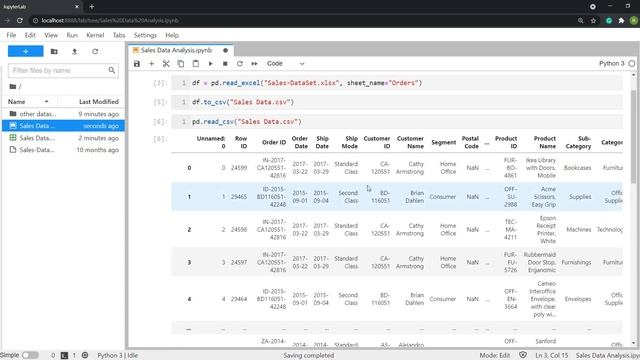The width and height of the screenshot is (640, 360).
Task: Open the Settings menu
Action: (145, 35)
